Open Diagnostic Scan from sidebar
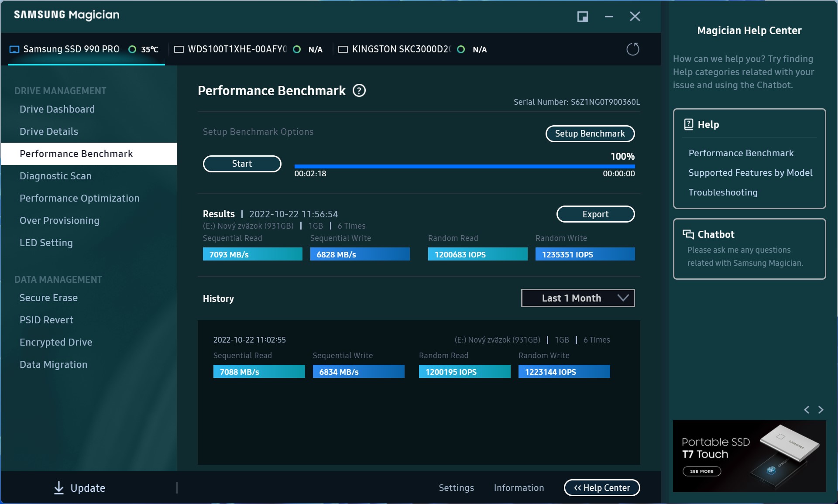 [55, 176]
